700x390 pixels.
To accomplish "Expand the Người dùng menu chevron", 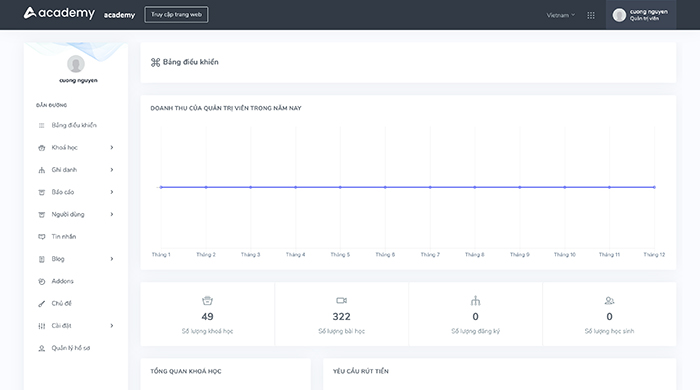I will 112,214.
